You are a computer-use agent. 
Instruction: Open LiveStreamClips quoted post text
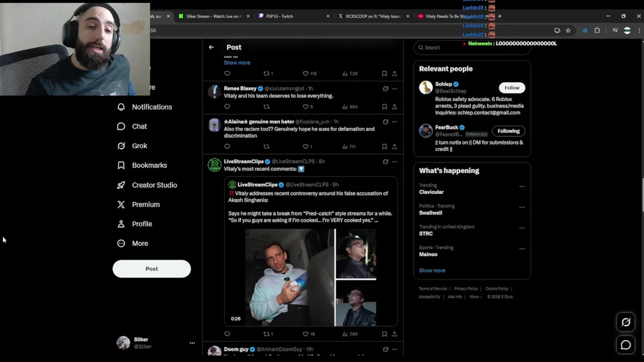[310, 207]
